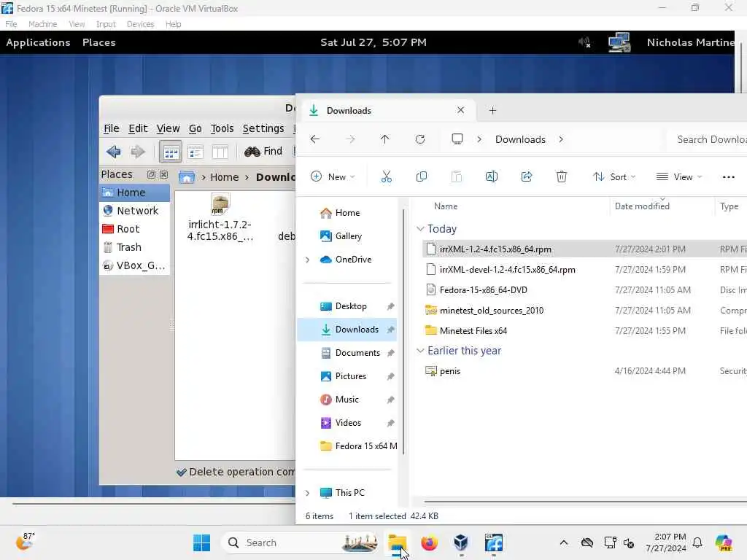The image size is (747, 560).
Task: Select the irrlicht rpm package icon
Action: coord(220,204)
